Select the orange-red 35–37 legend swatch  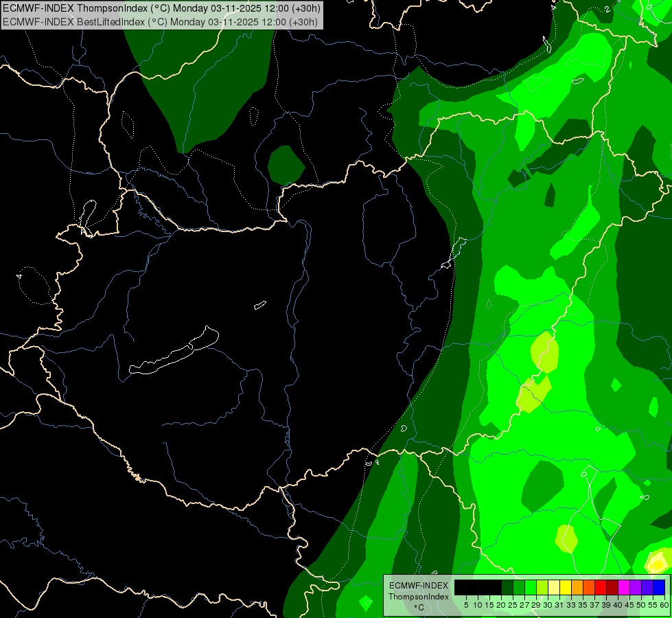(x=588, y=587)
